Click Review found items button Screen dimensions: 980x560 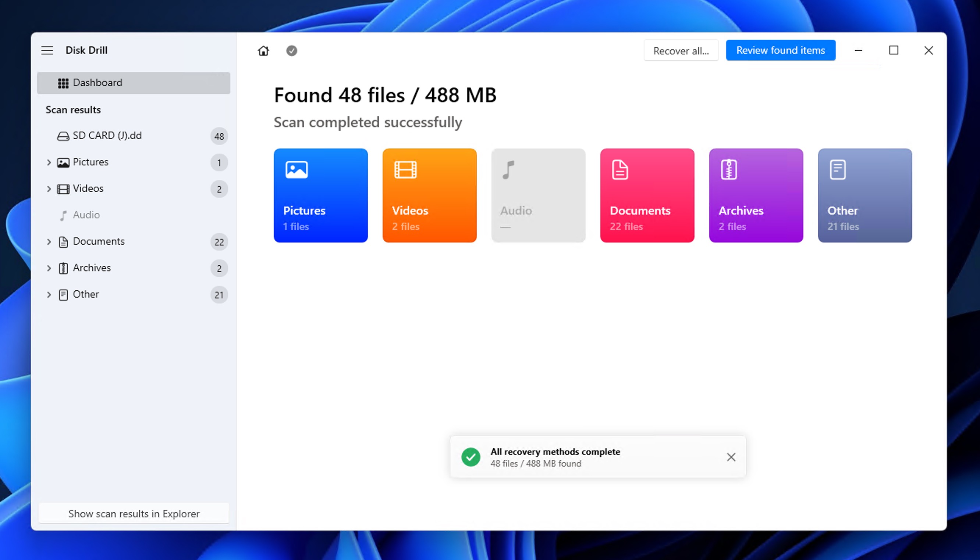780,50
